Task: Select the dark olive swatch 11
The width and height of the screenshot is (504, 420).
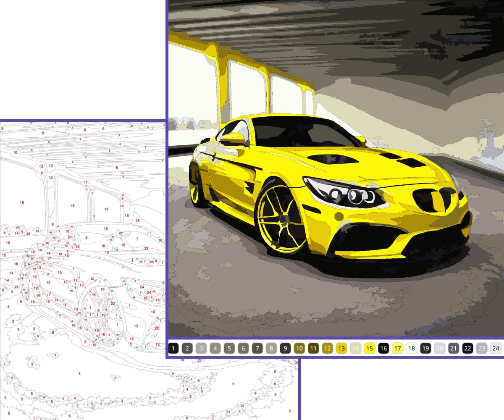Action: point(314,349)
